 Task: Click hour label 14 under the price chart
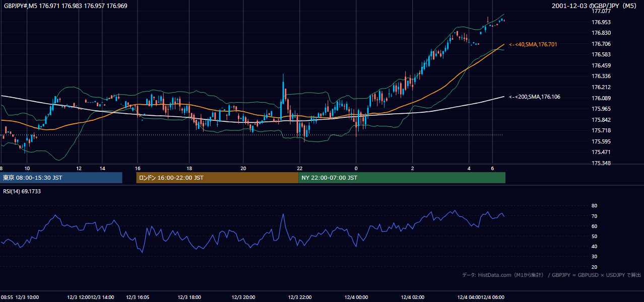[102, 169]
